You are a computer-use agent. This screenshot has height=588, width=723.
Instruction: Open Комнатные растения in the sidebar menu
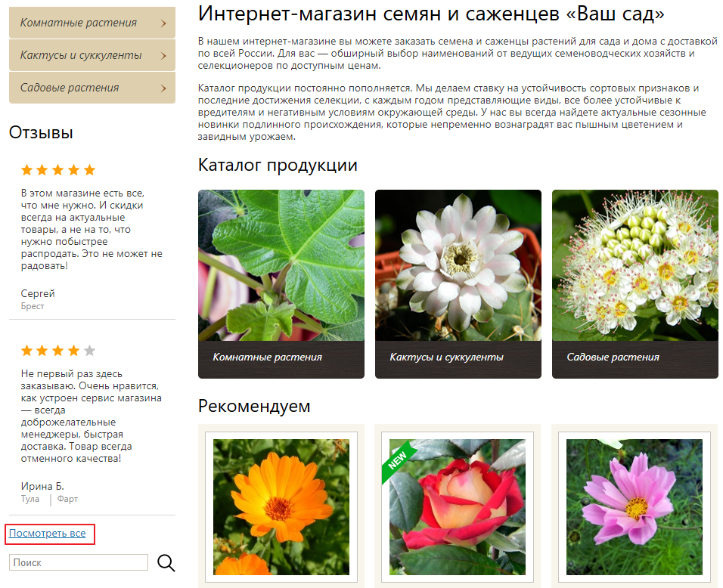coord(79,23)
